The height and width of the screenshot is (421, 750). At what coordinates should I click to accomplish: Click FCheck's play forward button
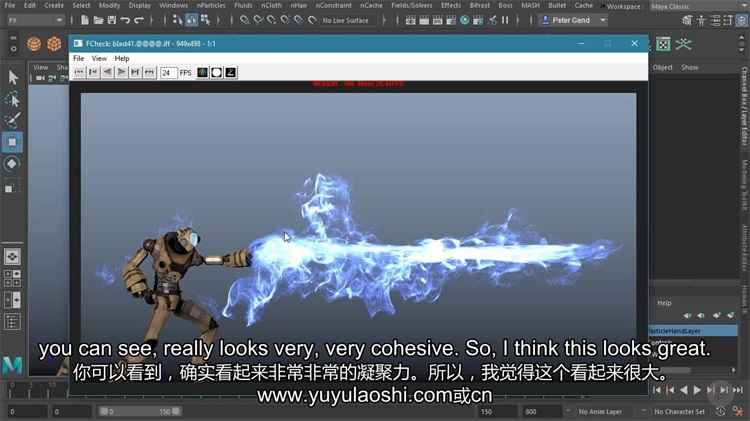point(121,72)
